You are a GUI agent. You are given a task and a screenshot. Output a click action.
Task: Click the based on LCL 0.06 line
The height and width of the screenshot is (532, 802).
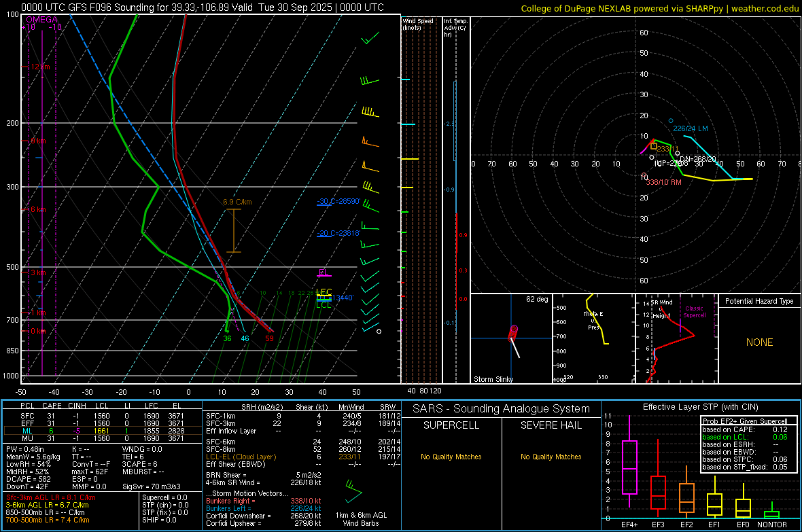click(x=745, y=437)
